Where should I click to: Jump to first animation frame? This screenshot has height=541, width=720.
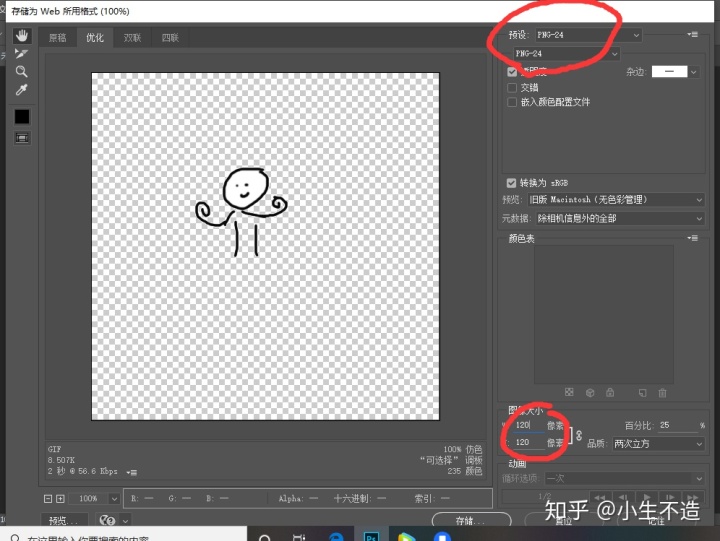click(599, 497)
